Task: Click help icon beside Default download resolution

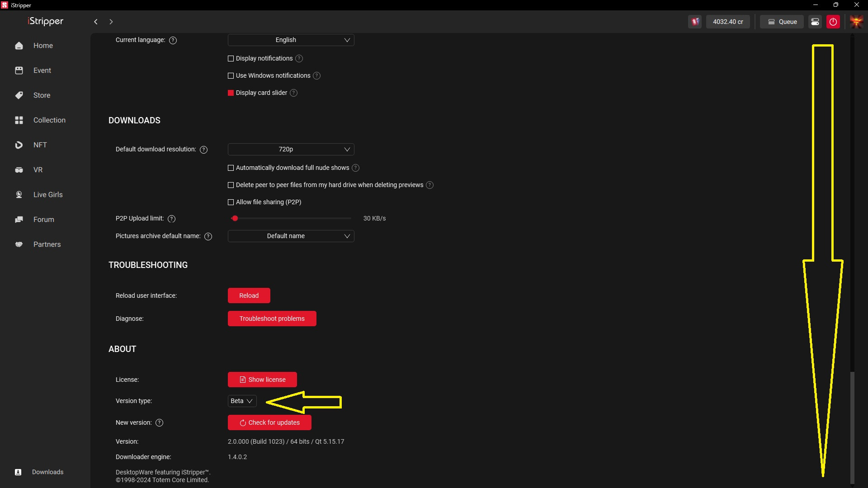Action: [204, 150]
